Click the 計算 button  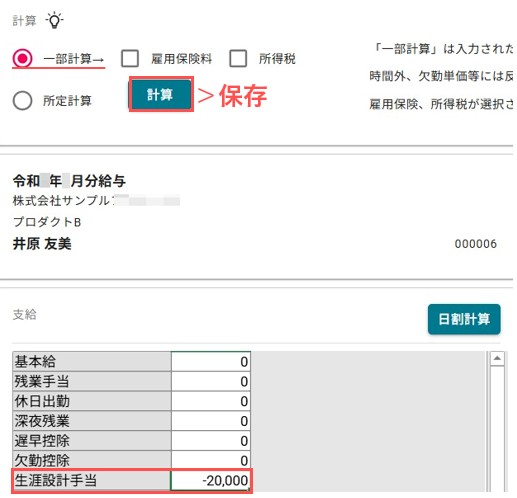click(161, 95)
